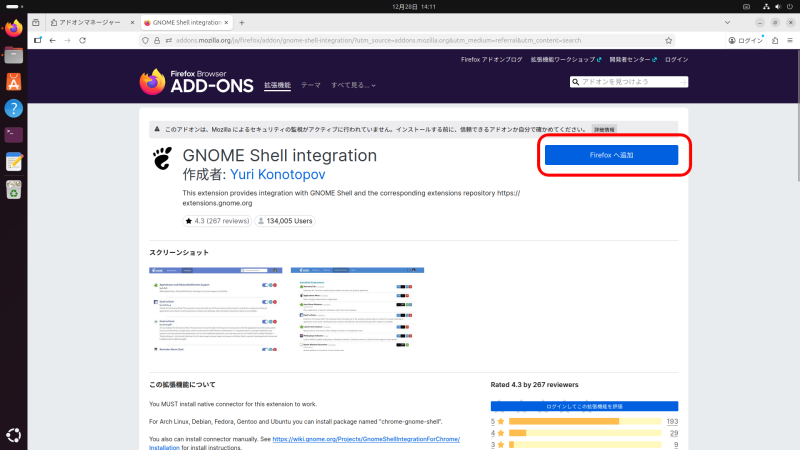800x450 pixels.
Task: Click the browser forward arrow
Action: [x=67, y=40]
